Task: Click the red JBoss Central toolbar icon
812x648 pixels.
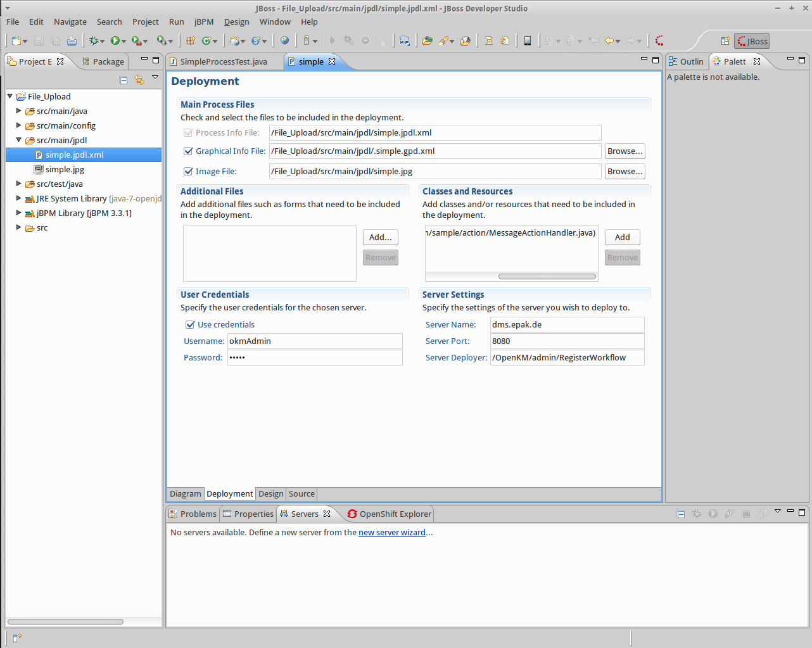Action: click(x=659, y=41)
